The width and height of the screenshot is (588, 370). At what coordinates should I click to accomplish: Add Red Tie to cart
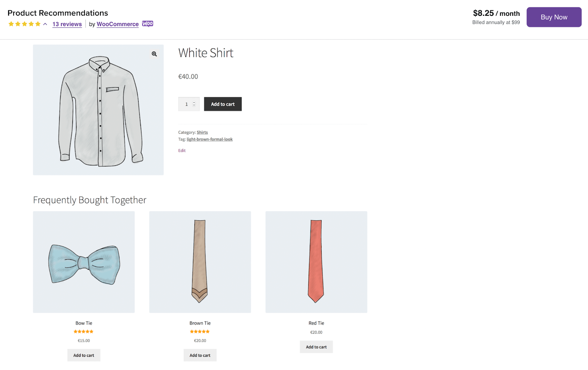316,347
